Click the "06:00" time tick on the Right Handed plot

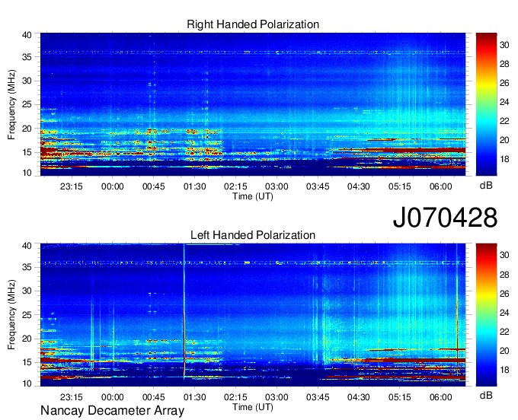point(441,186)
